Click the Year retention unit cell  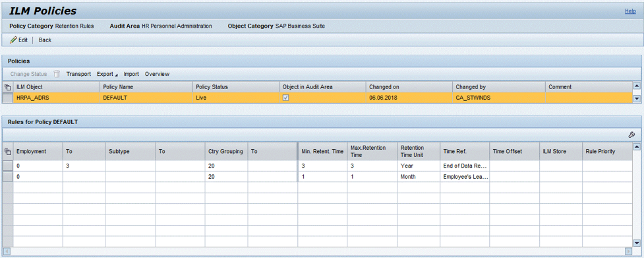[x=419, y=166]
